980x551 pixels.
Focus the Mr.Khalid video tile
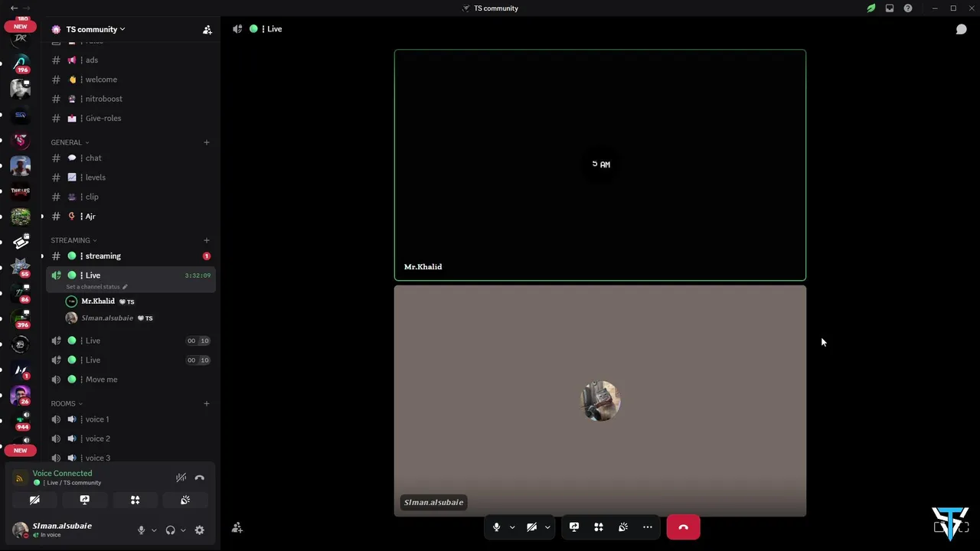600,165
